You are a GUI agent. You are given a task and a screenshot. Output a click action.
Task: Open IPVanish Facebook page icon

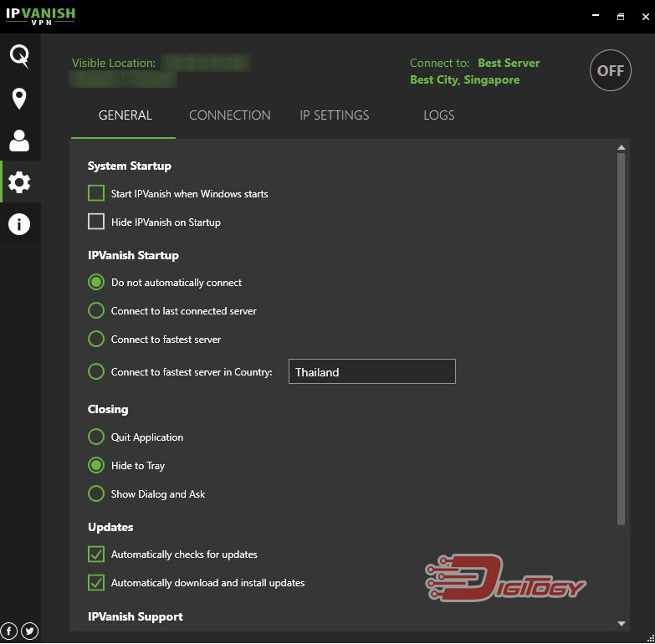coord(8,631)
